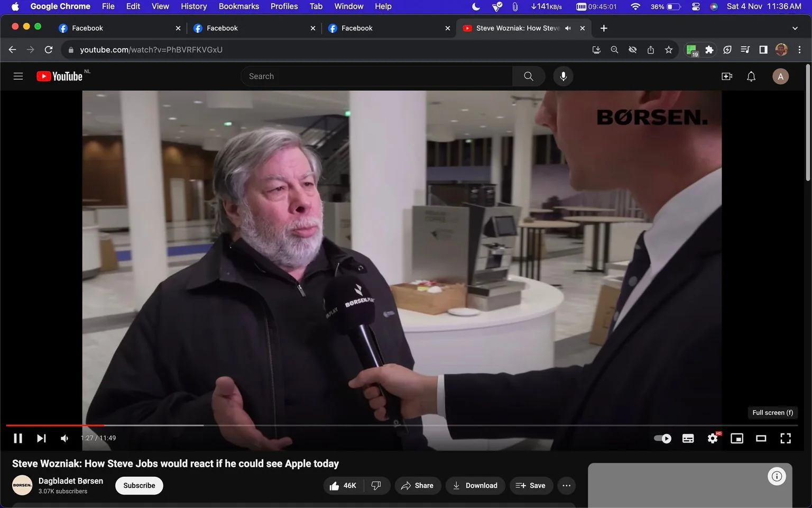Open the Profiles menu

(284, 6)
